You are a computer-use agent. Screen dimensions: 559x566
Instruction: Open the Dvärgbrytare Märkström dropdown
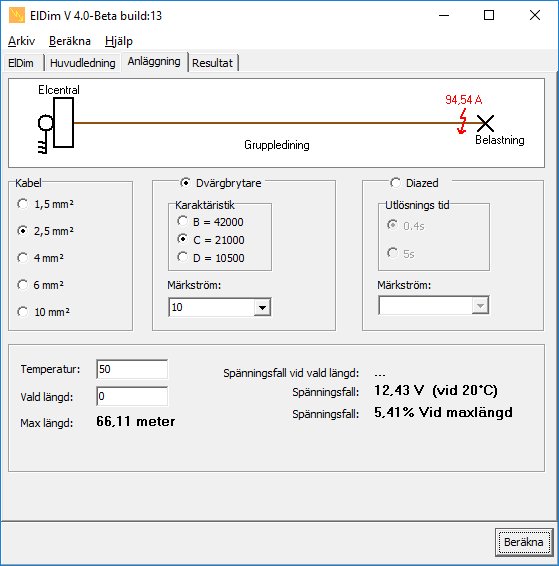pyautogui.click(x=262, y=308)
